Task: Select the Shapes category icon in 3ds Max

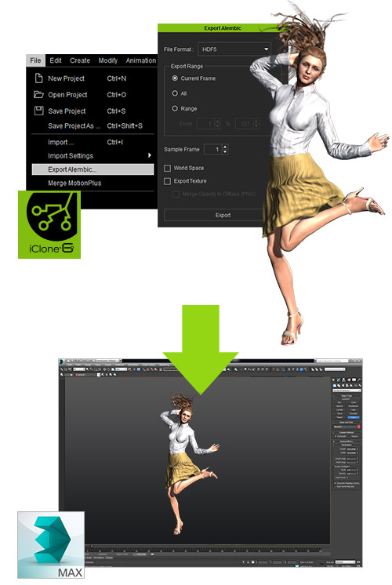Action: [339, 385]
